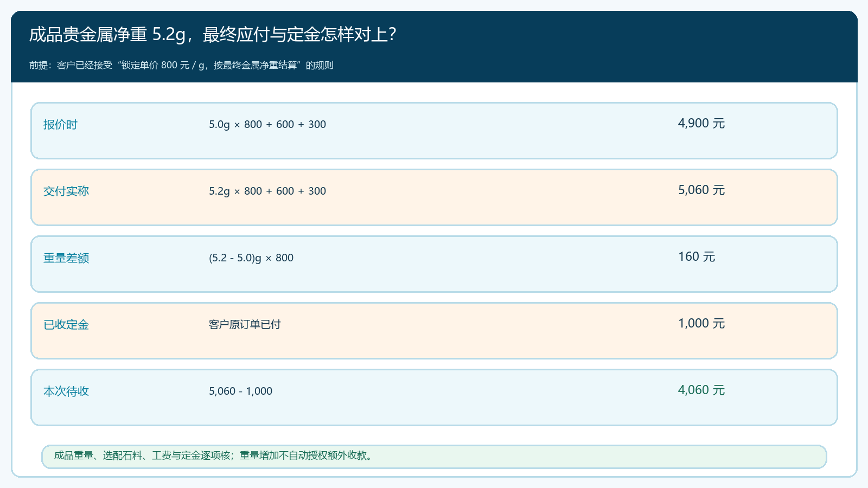Select formula 5.2g × 800 + 600 + 300
This screenshot has width=868, height=488.
pos(267,191)
